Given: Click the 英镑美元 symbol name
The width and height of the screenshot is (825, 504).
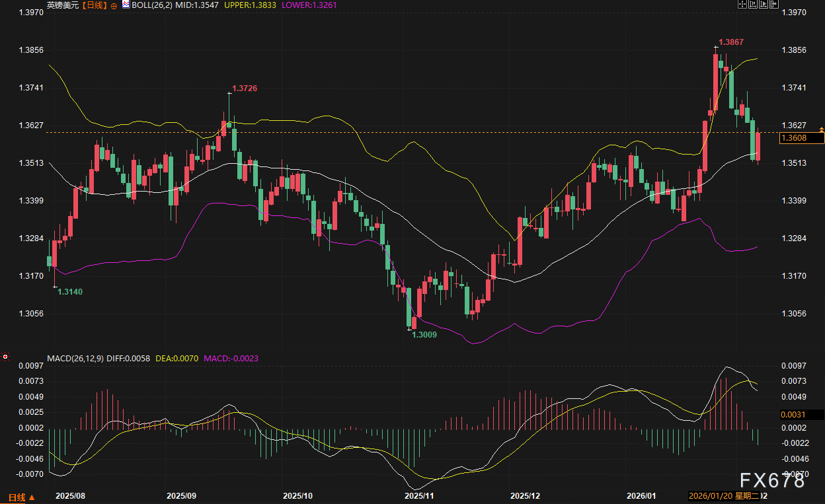Looking at the screenshot, I should pyautogui.click(x=61, y=5).
